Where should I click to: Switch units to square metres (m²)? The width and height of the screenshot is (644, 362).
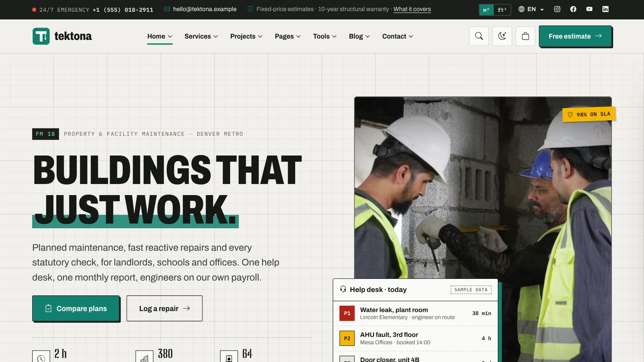pyautogui.click(x=486, y=10)
